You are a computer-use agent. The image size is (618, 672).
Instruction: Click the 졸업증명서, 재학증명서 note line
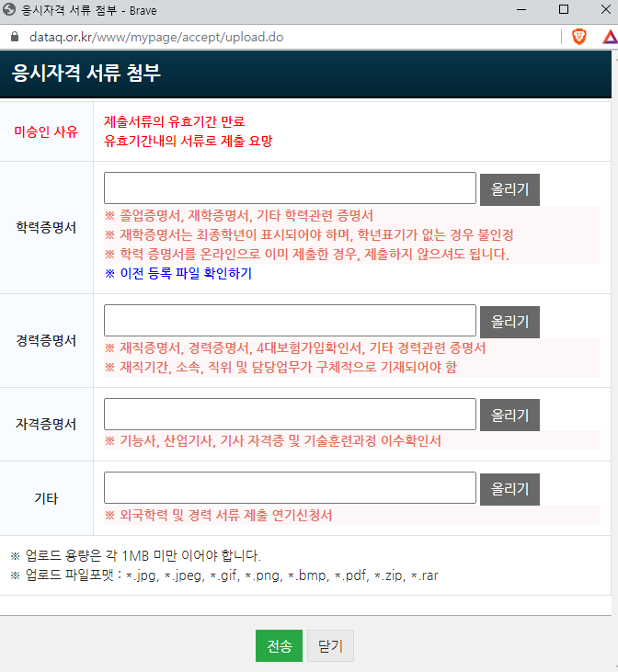pos(239,215)
